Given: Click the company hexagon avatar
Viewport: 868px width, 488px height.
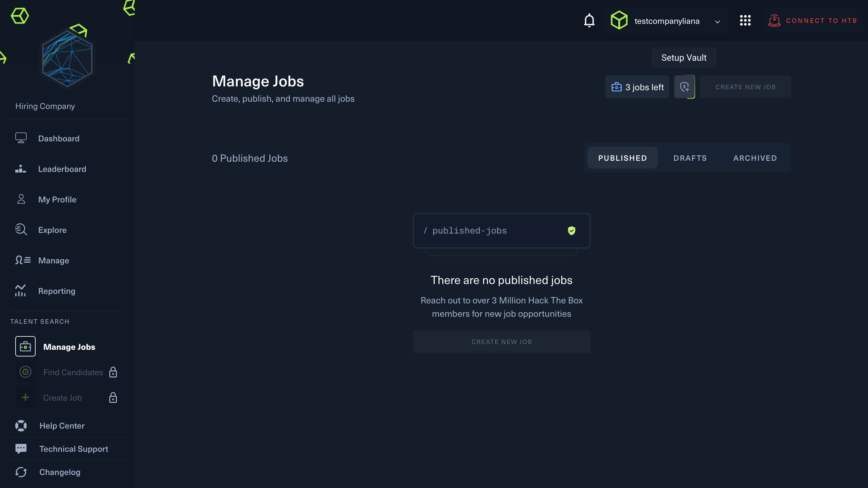Looking at the screenshot, I should [67, 58].
